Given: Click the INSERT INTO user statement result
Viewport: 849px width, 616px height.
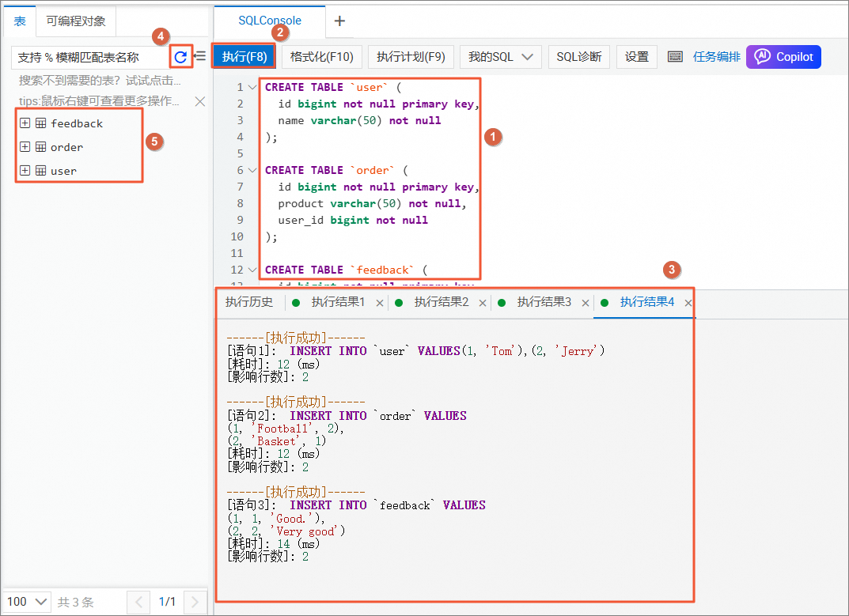Looking at the screenshot, I should coord(416,351).
